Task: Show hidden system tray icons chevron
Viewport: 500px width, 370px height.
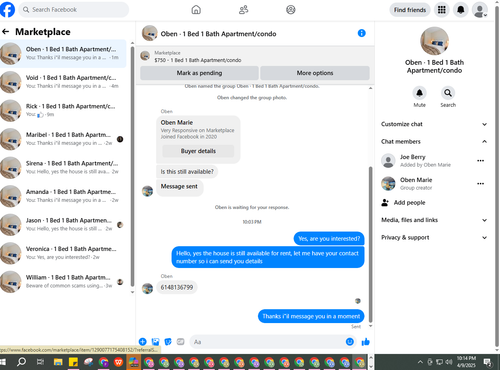Action: coord(420,362)
